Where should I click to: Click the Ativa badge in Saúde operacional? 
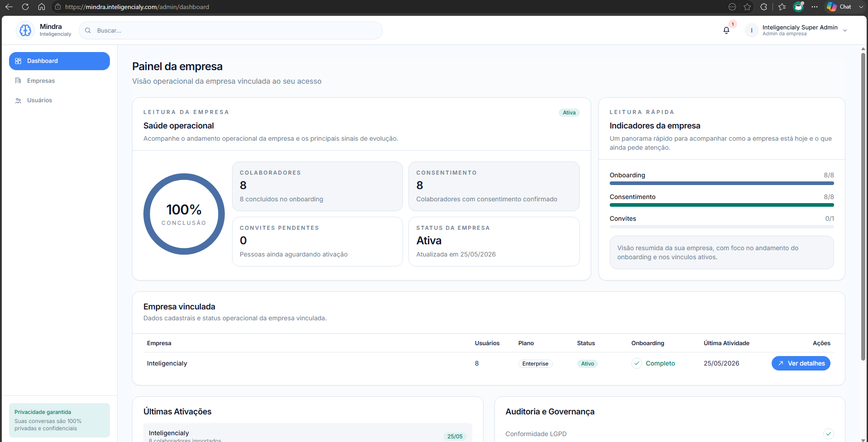point(569,113)
